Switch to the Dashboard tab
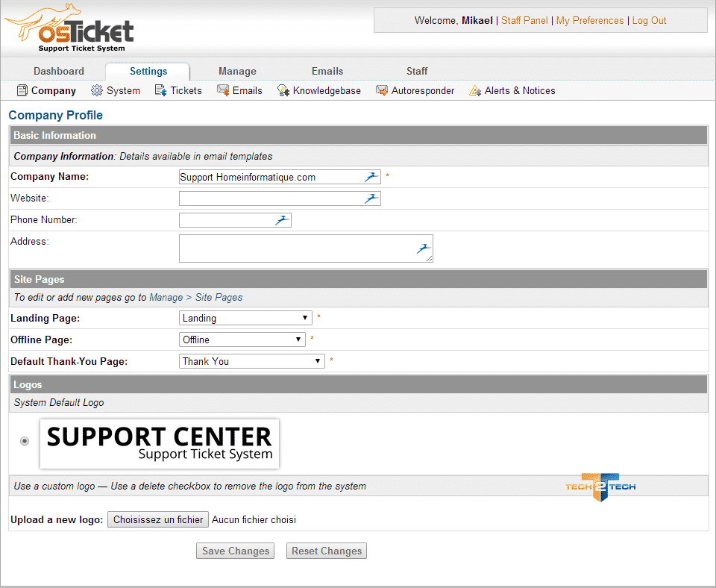 [x=59, y=71]
